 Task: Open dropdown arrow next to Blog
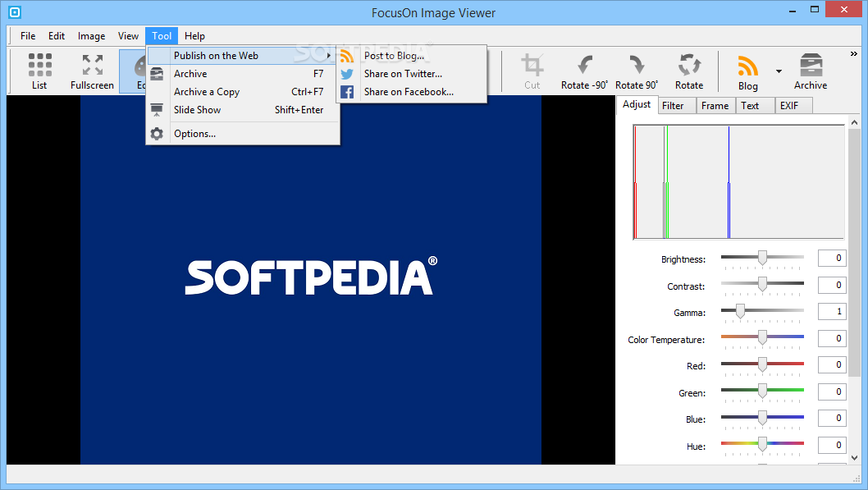click(779, 71)
